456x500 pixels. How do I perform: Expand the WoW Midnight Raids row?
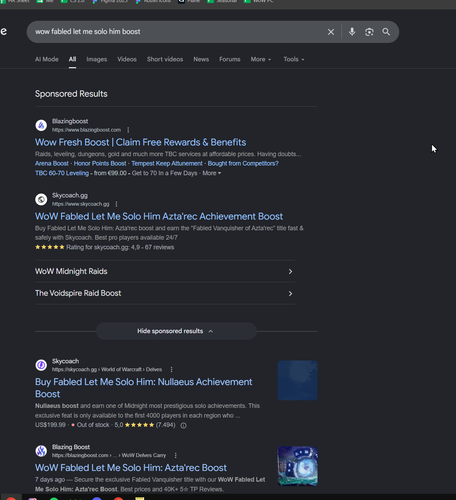pyautogui.click(x=165, y=271)
